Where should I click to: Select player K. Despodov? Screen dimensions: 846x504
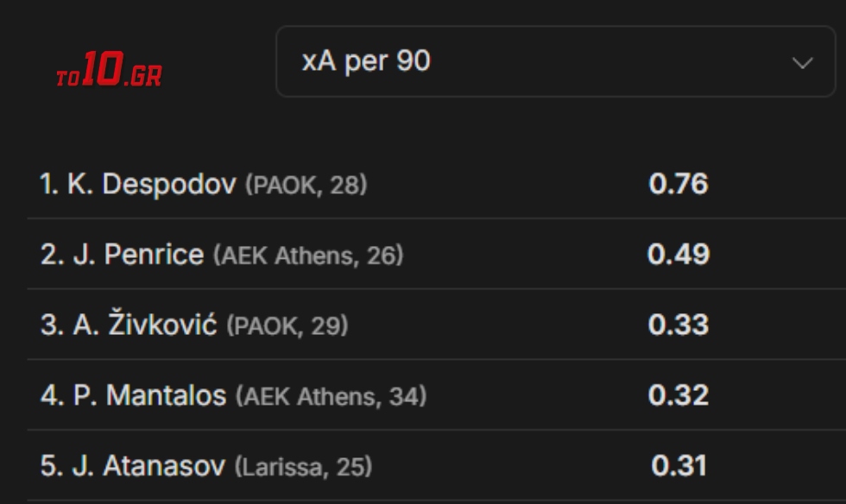pos(151,184)
